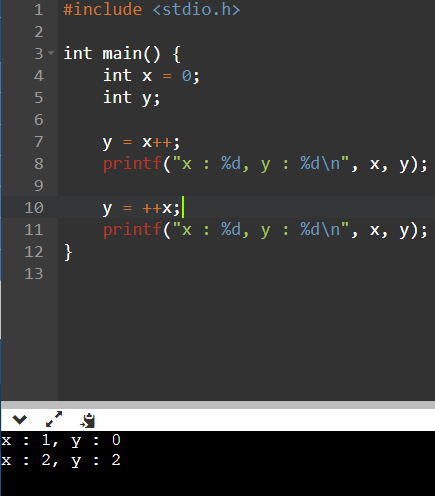Collapse the output console with chevron icon

(x=19, y=419)
